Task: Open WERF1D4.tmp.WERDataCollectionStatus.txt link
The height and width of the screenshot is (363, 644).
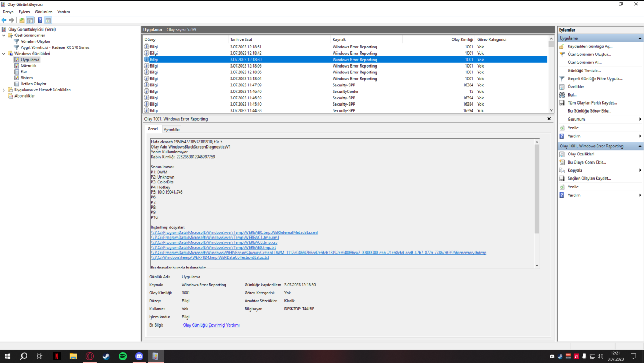Action: (x=210, y=258)
